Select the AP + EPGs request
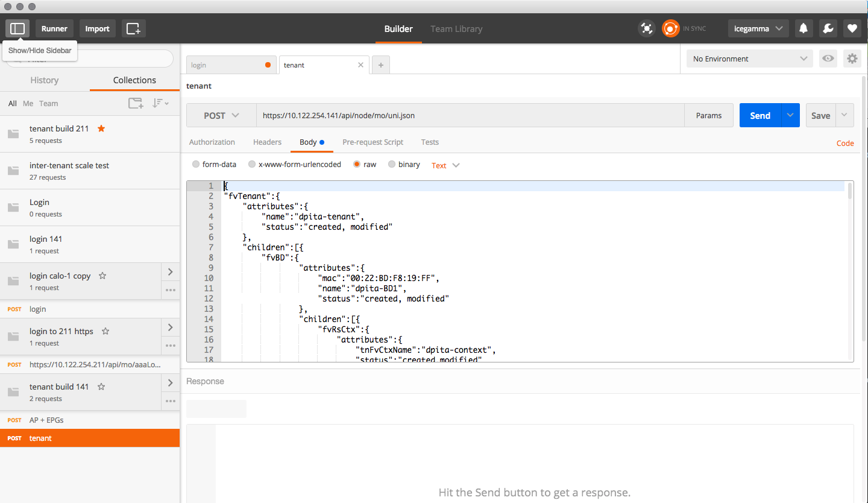The width and height of the screenshot is (868, 503). (90, 420)
